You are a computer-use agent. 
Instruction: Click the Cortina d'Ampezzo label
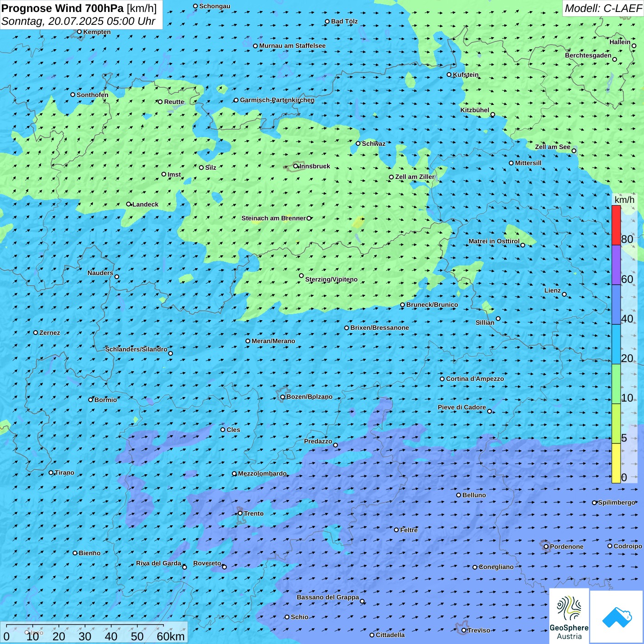[475, 379]
